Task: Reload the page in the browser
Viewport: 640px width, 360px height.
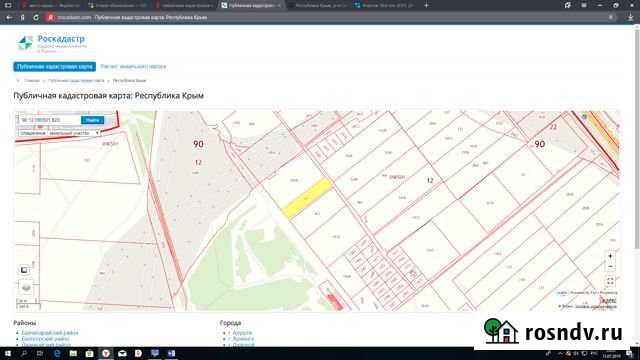Action: click(36, 18)
